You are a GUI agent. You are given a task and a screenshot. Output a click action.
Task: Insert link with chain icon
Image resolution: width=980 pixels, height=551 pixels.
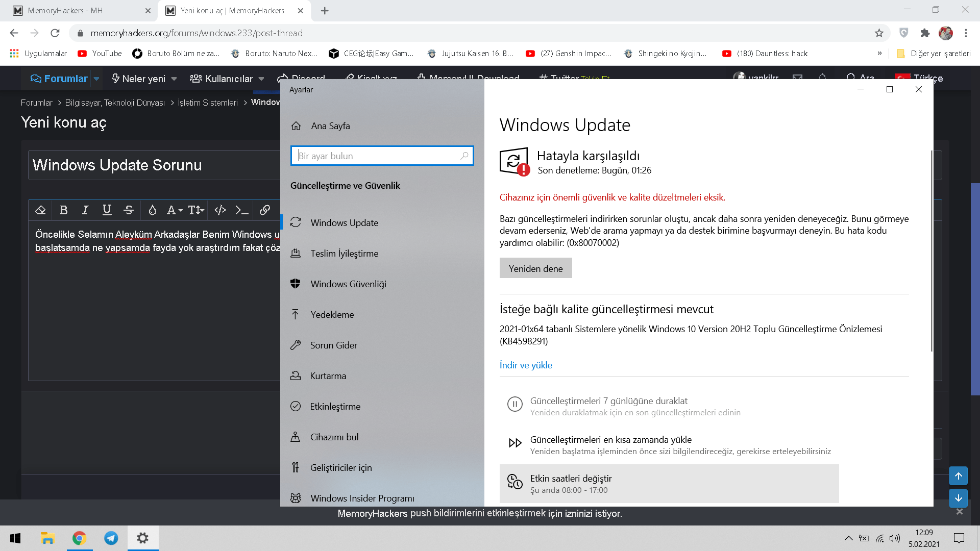pyautogui.click(x=264, y=210)
